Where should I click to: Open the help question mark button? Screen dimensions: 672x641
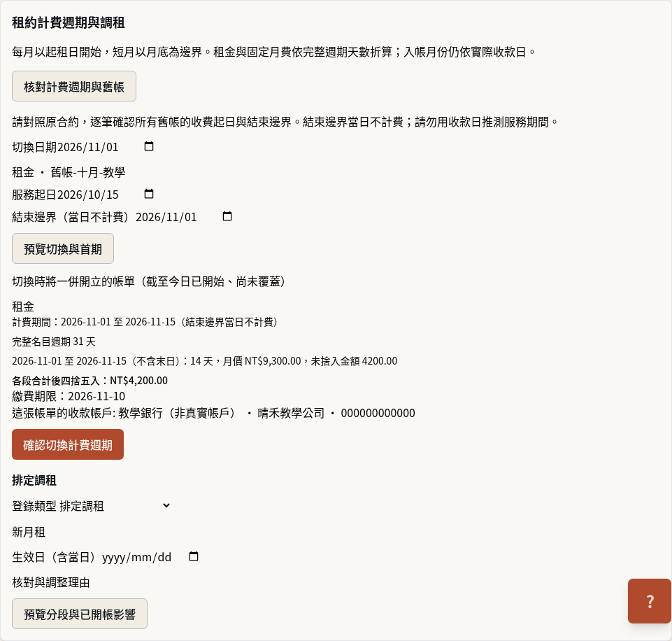pyautogui.click(x=650, y=601)
